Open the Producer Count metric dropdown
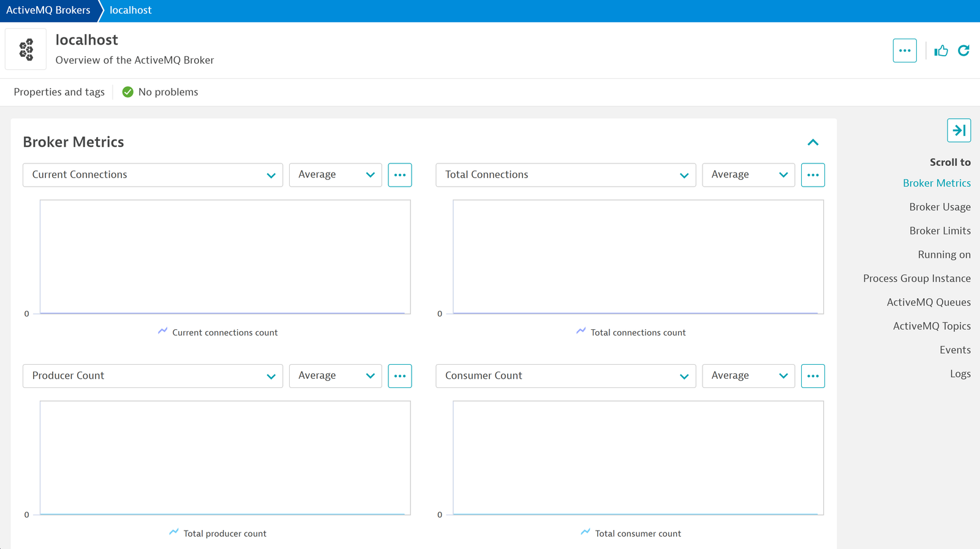Screen dimensions: 980x549 153,376
